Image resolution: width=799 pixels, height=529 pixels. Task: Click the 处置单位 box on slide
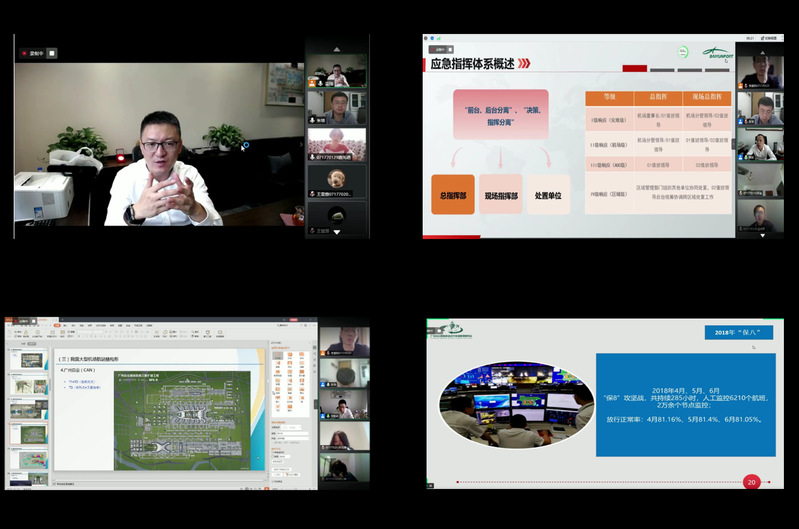coord(547,196)
